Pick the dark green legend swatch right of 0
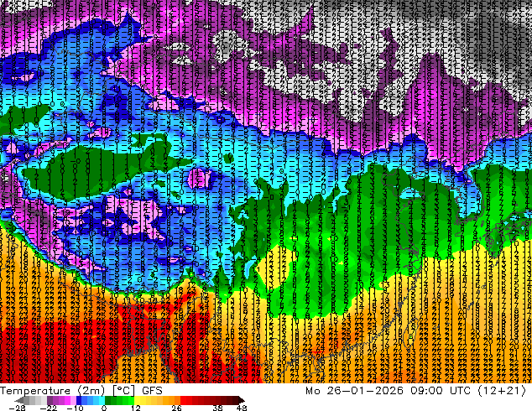This screenshot has width=532, height=411. coord(108,400)
